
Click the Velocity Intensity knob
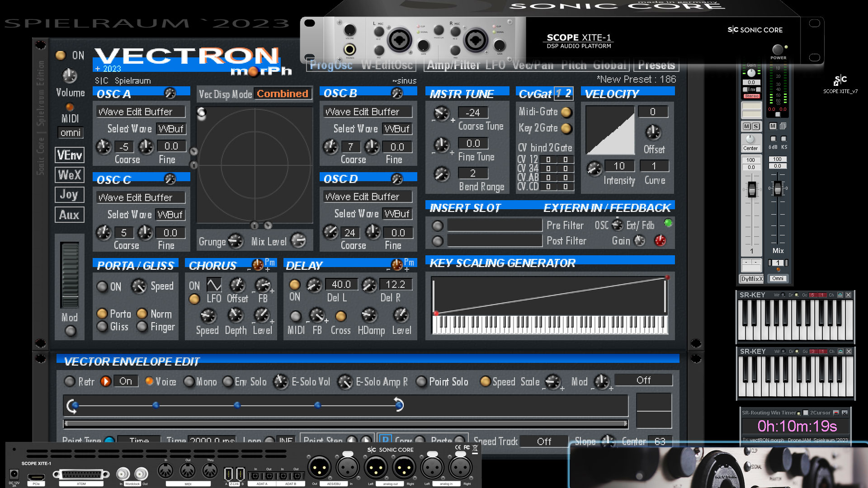coord(594,168)
